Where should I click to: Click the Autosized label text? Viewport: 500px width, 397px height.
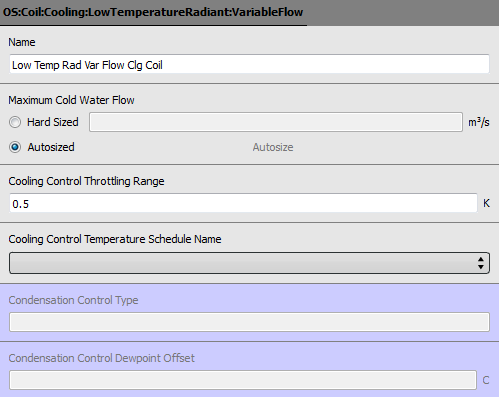pos(51,147)
